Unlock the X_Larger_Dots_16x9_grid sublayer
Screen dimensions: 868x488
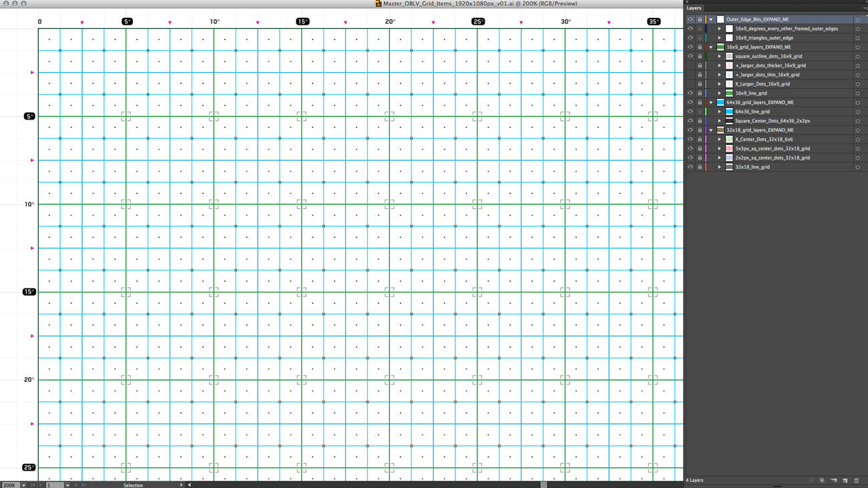click(x=700, y=84)
